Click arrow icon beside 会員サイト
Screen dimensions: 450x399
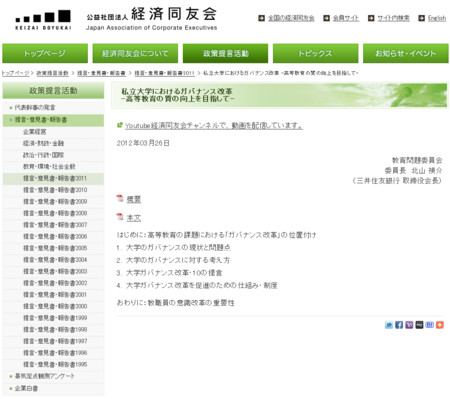pyautogui.click(x=327, y=18)
